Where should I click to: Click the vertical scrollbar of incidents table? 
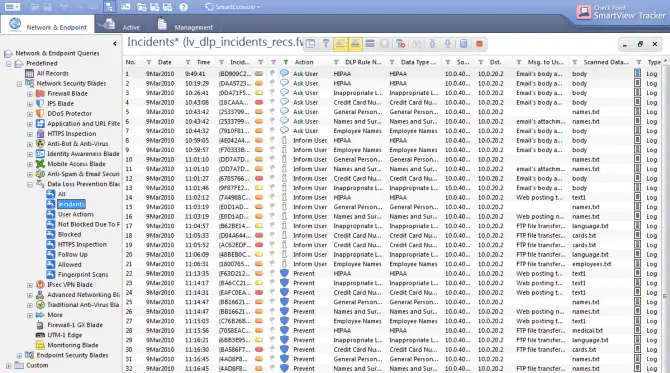point(665,214)
